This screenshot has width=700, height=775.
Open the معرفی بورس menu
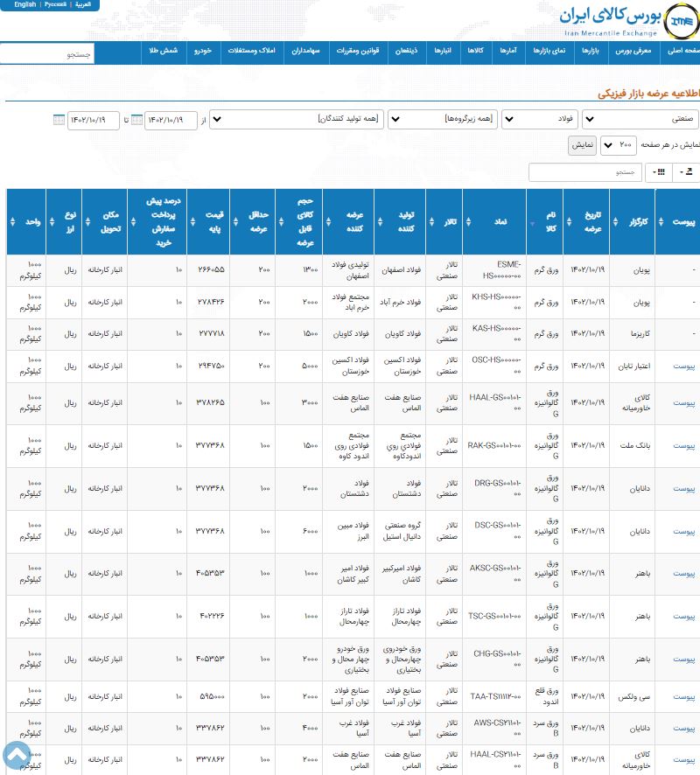pyautogui.click(x=633, y=51)
